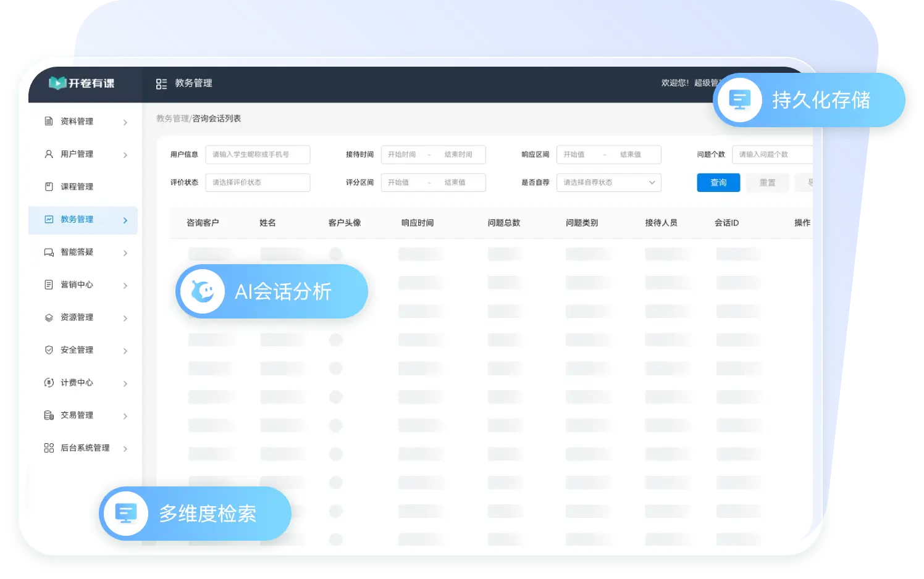Click the 后台系统管理 grid icon
Screen dimensions: 924x579
coord(49,448)
